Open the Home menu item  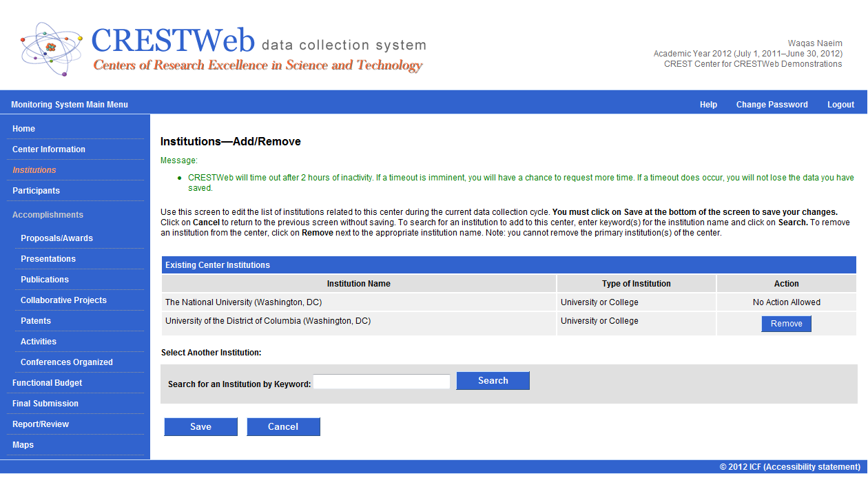point(23,129)
